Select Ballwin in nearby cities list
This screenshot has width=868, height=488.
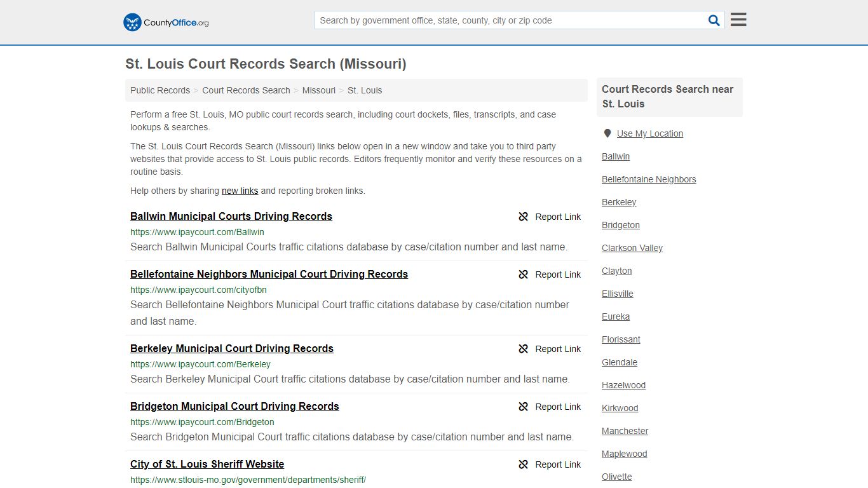(x=616, y=156)
